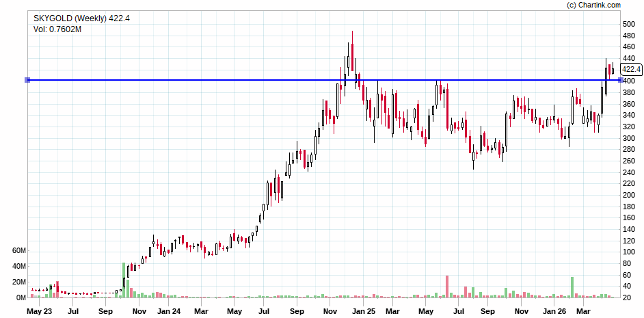This screenshot has width=644, height=318.
Task: Click the (c) Chartink.com credit text
Action: (x=593, y=5)
